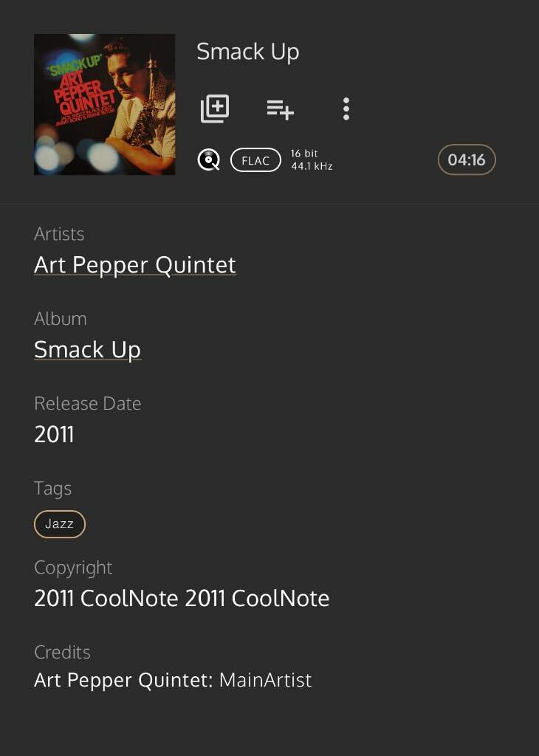Click the Smack Up track title heading
The image size is (539, 756).
pyautogui.click(x=248, y=52)
